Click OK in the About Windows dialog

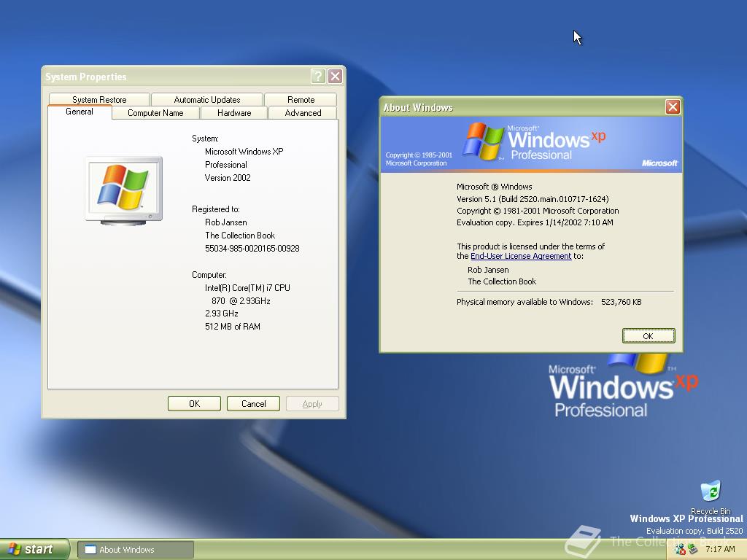(x=649, y=335)
